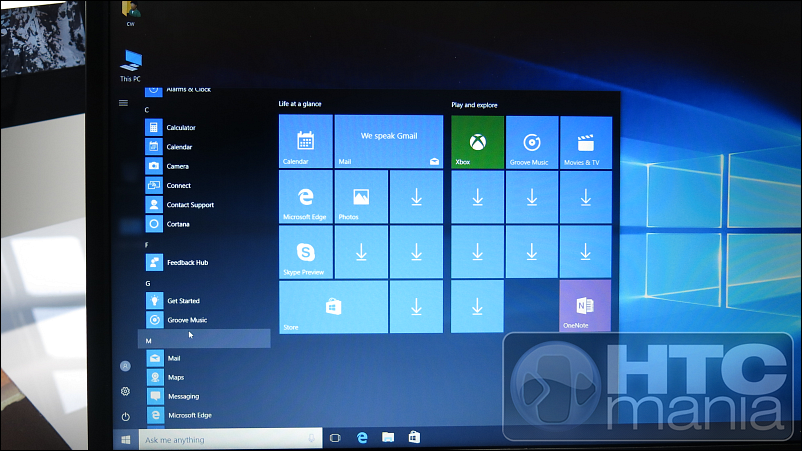Open the 'We speak Gmail' Mail tile
The image size is (802, 451).
click(x=389, y=141)
